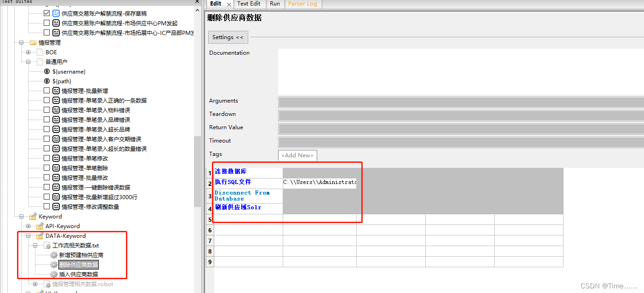Click the gear icon beside 插入供应商数据
The height and width of the screenshot is (293, 644).
[54, 274]
